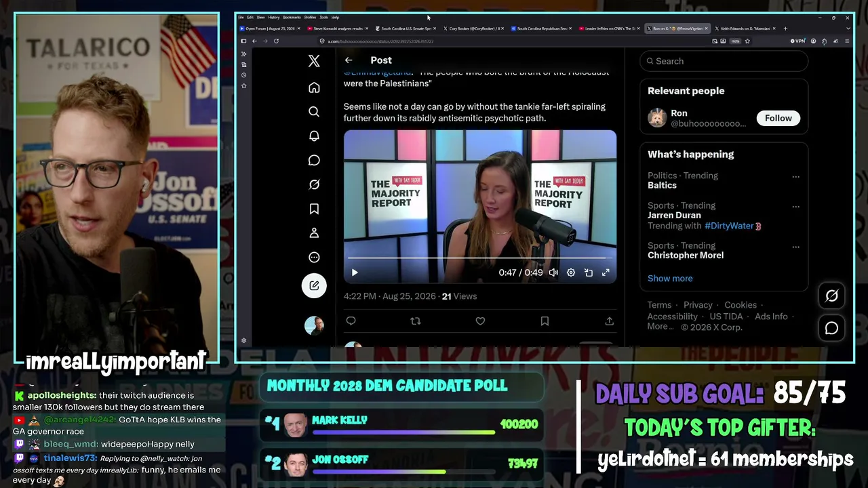Switch to the Open Forum browser tab
The width and height of the screenshot is (868, 488).
coord(269,28)
